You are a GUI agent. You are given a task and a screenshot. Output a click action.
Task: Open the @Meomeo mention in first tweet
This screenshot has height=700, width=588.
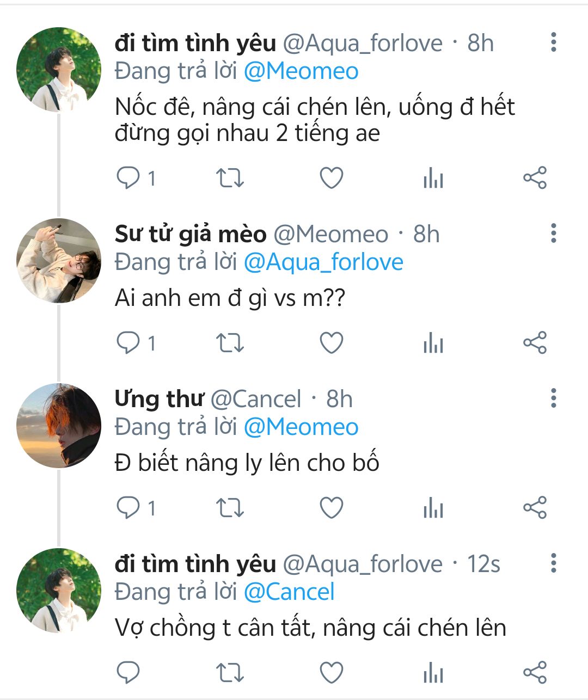(301, 71)
